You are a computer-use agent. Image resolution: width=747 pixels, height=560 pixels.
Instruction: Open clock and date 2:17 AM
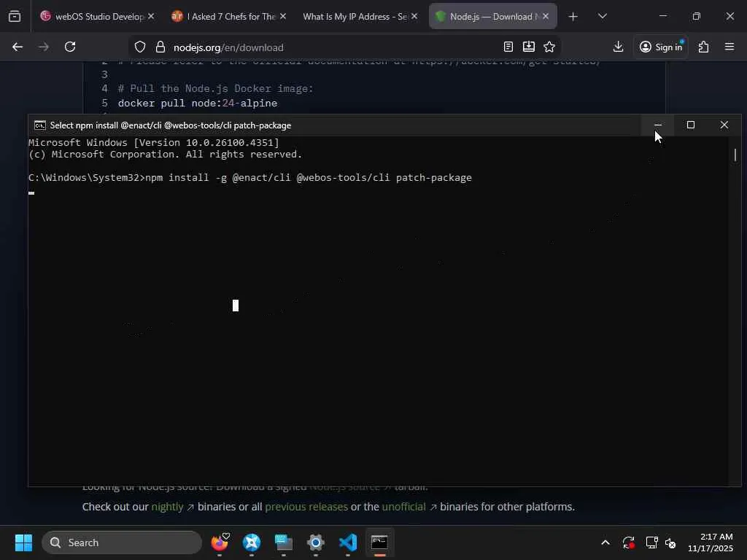[711, 542]
